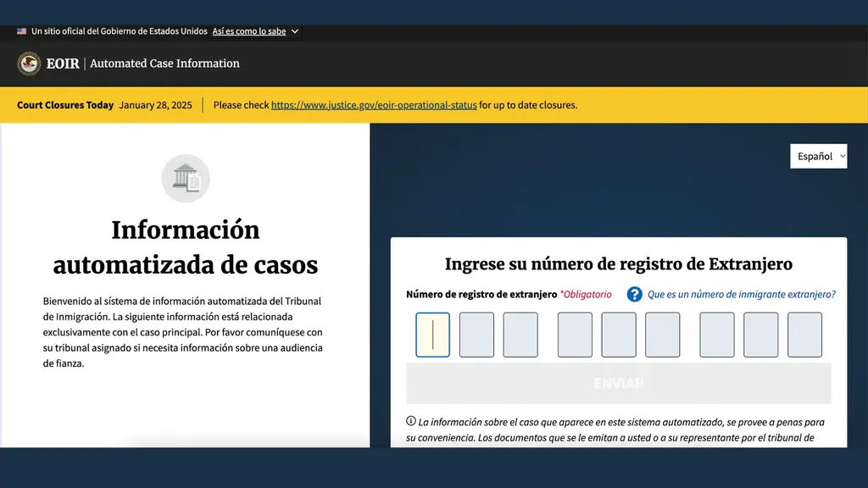Viewport: 868px width, 488px height.
Task: Click the info icon beside the disclaimer text
Action: point(411,421)
